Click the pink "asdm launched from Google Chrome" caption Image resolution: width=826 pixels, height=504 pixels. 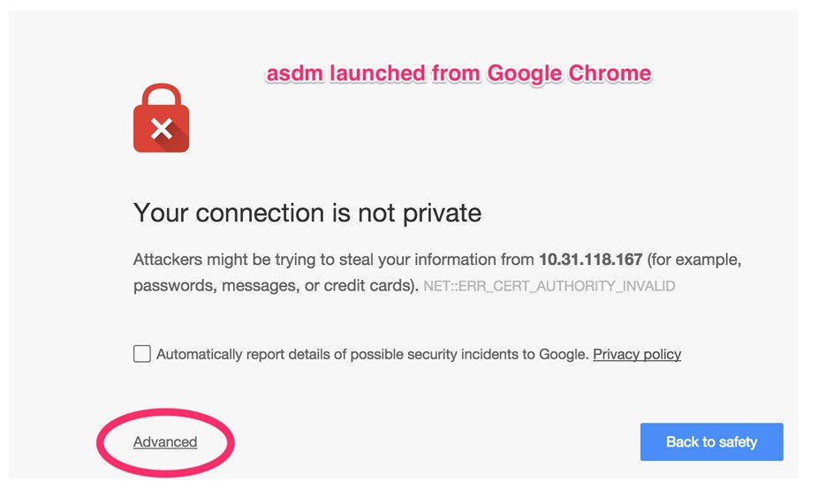click(459, 75)
